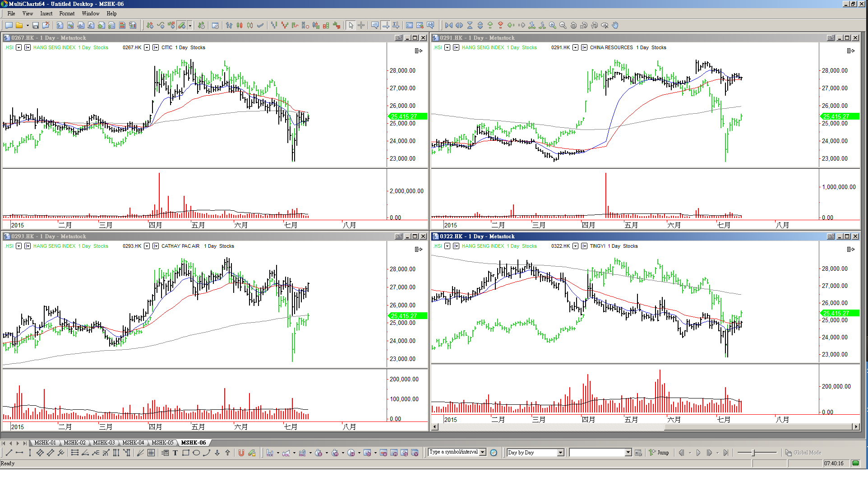868x477 pixels.
Task: Switch to the MSHK-03 workspace tab
Action: tap(104, 443)
